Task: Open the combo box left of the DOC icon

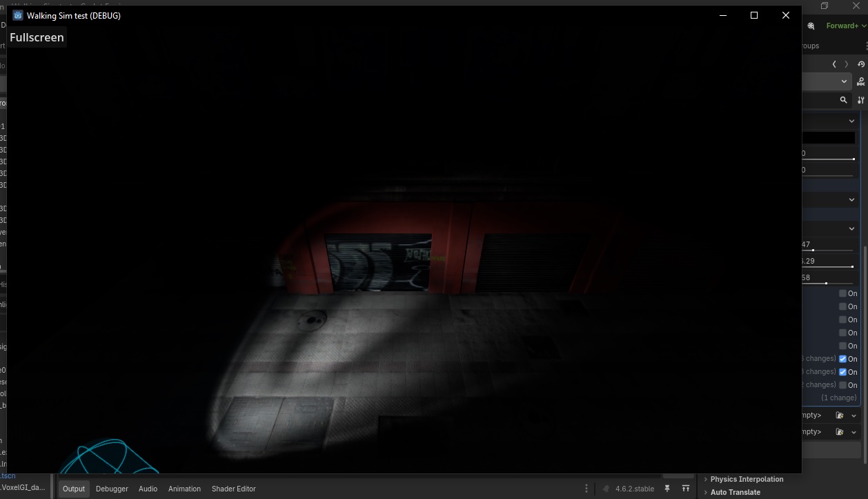Action: pos(827,81)
